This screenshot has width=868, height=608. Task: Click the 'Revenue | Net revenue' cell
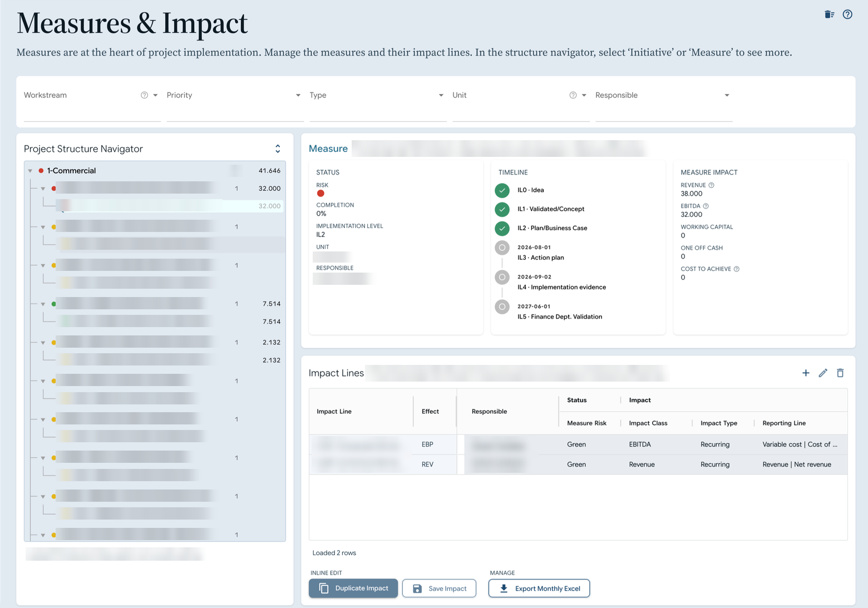click(x=797, y=464)
